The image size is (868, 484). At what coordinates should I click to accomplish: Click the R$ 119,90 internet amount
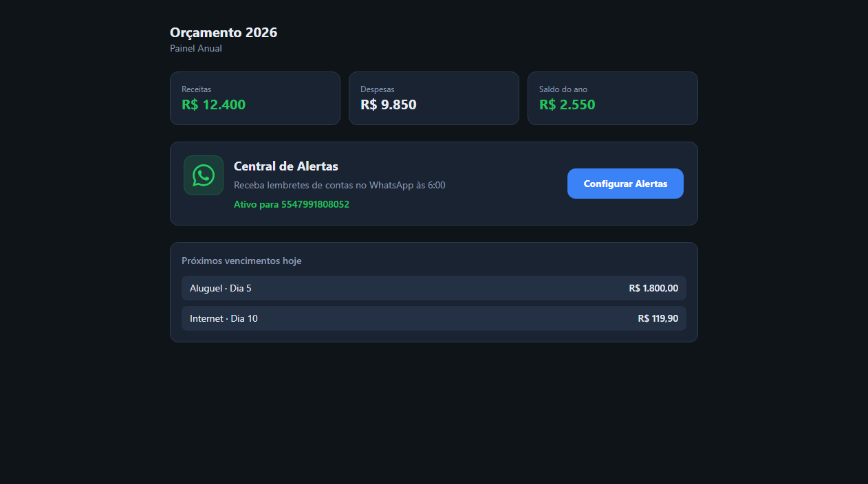(x=658, y=318)
